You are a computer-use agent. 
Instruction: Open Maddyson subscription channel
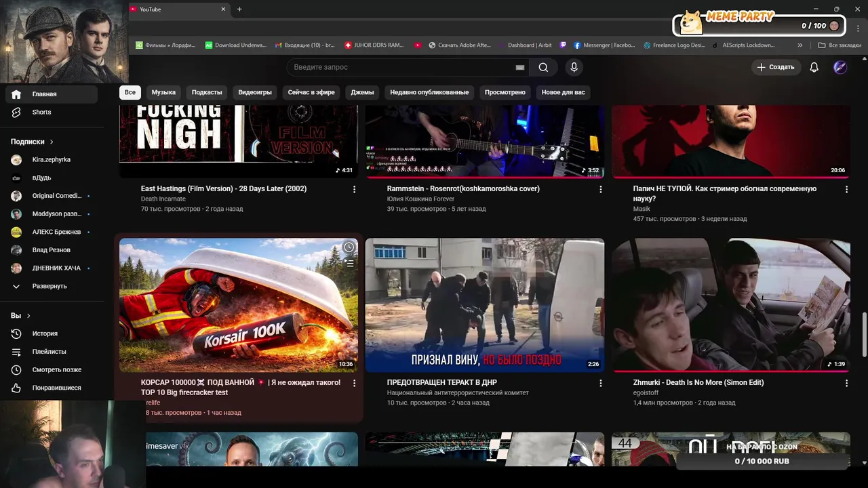click(x=52, y=214)
